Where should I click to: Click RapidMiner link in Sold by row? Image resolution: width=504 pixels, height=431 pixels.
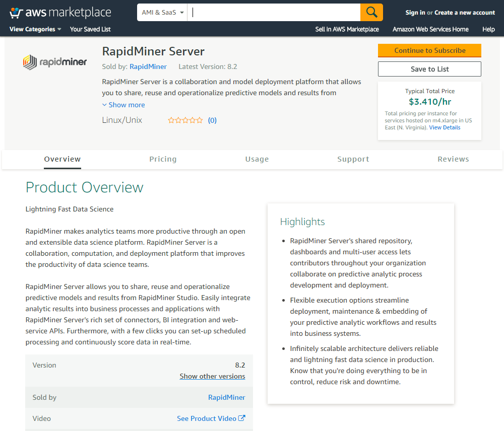tap(227, 397)
